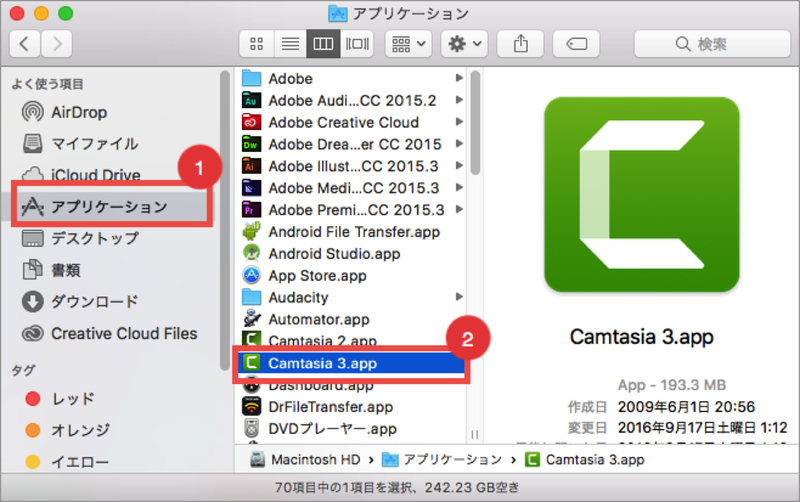Expand Adobe Drea...er CC 2015 arrow
The width and height of the screenshot is (800, 502).
click(x=459, y=144)
